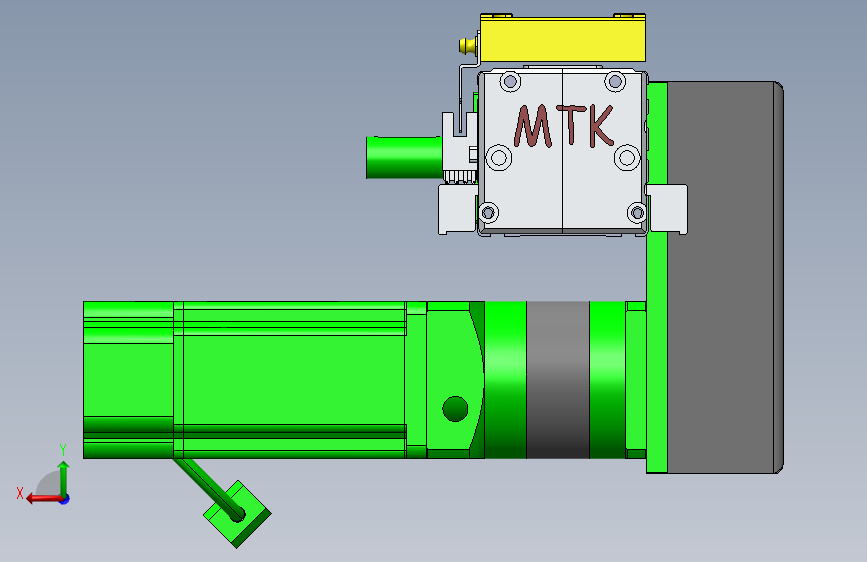The width and height of the screenshot is (867, 562).
Task: Select the large green servo motor body
Action: (x=294, y=380)
